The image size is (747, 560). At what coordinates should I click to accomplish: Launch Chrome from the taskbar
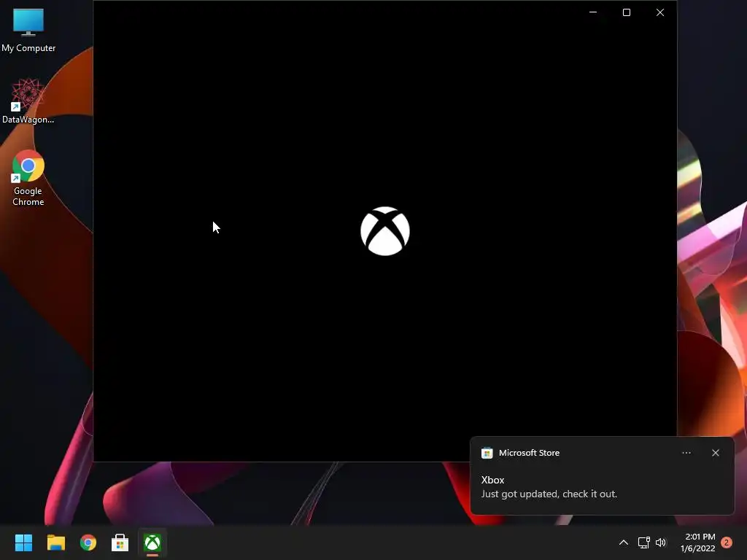tap(88, 542)
